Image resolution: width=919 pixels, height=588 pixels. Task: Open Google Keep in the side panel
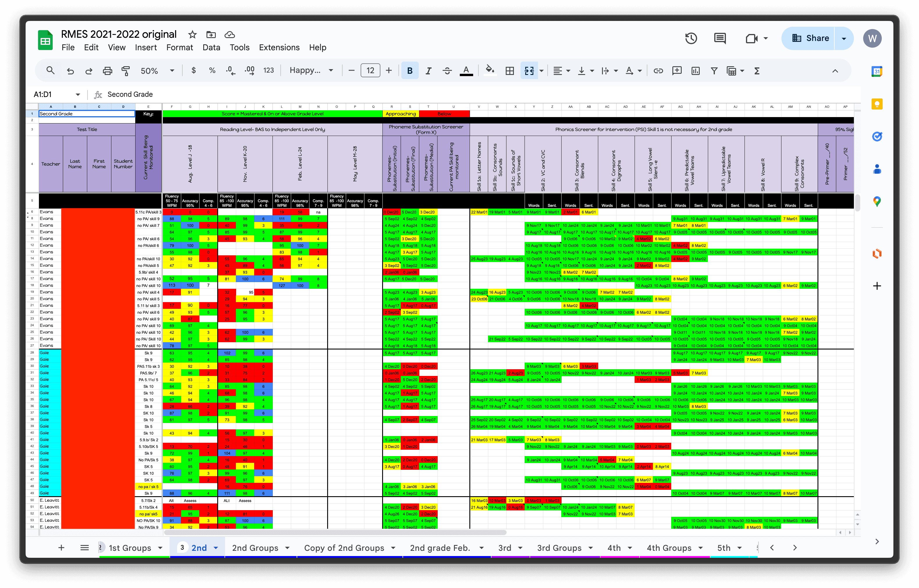click(877, 104)
